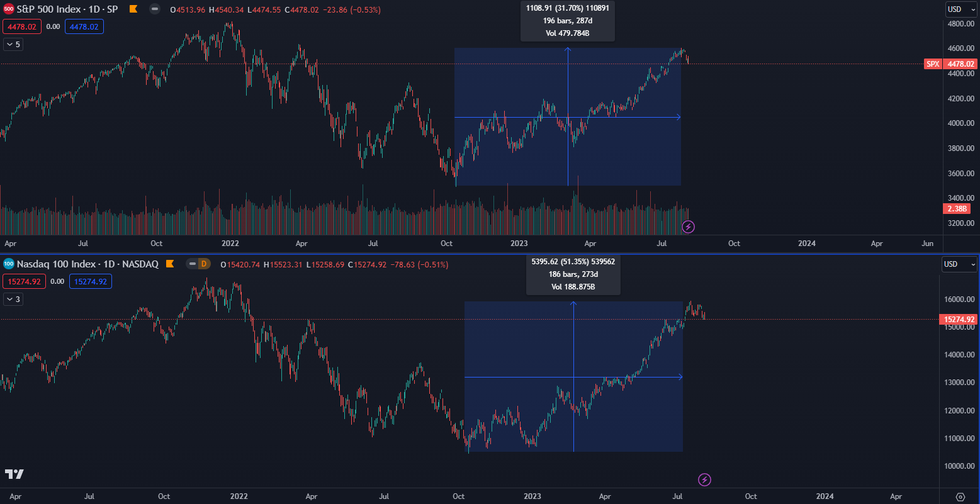Open the USD currency dropdown on Nasdaq chart
This screenshot has height=504, width=980.
click(959, 264)
